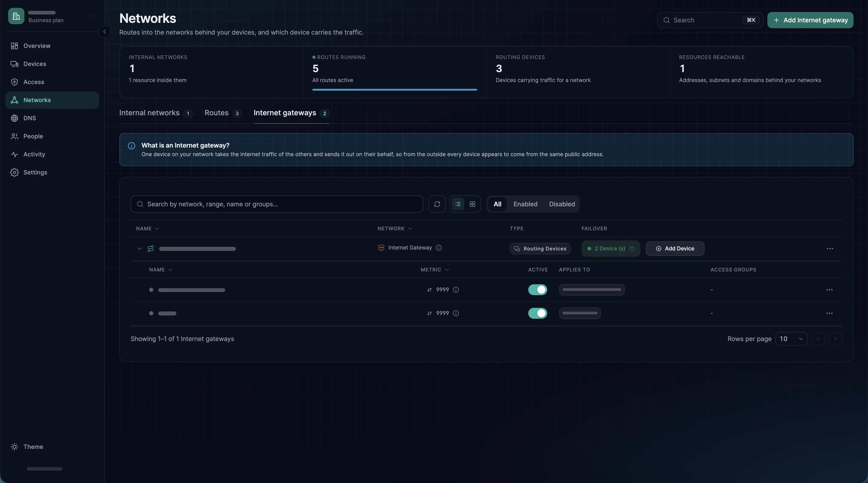Collapse the sidebar with the arrow button
This screenshot has width=868, height=483.
click(104, 32)
